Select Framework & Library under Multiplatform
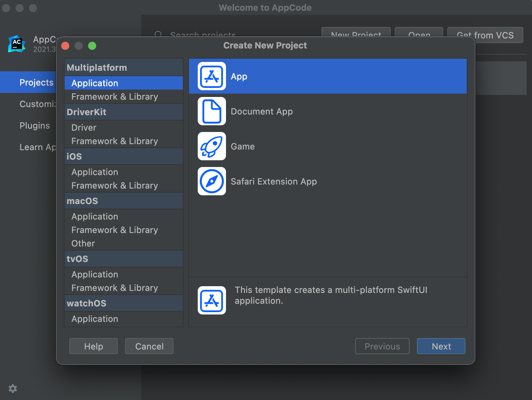 tap(124, 96)
